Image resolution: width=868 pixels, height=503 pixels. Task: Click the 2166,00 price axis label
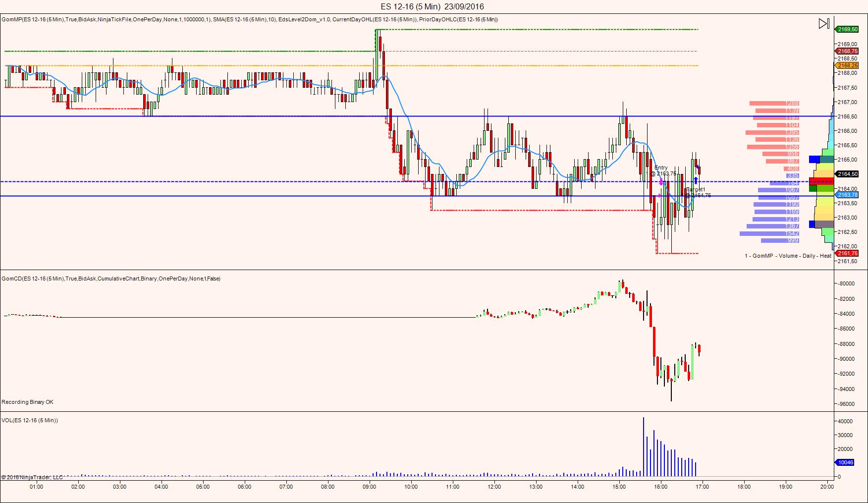[x=848, y=131]
